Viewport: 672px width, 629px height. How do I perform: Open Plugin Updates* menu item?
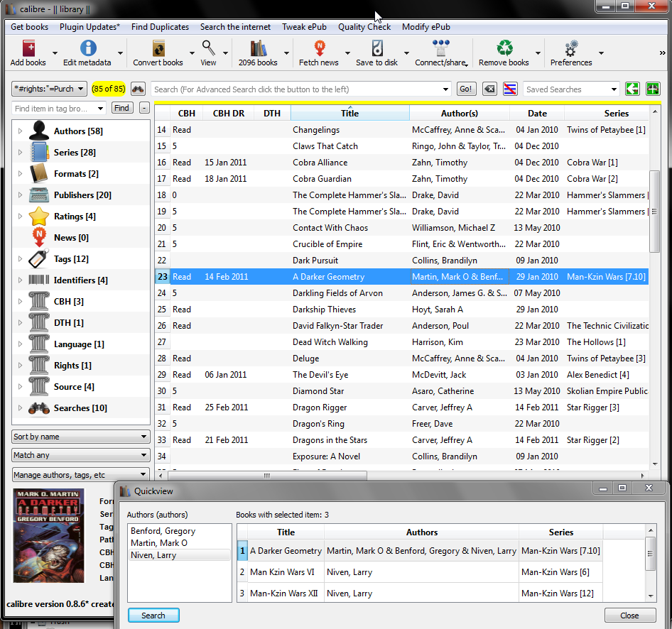click(x=90, y=26)
